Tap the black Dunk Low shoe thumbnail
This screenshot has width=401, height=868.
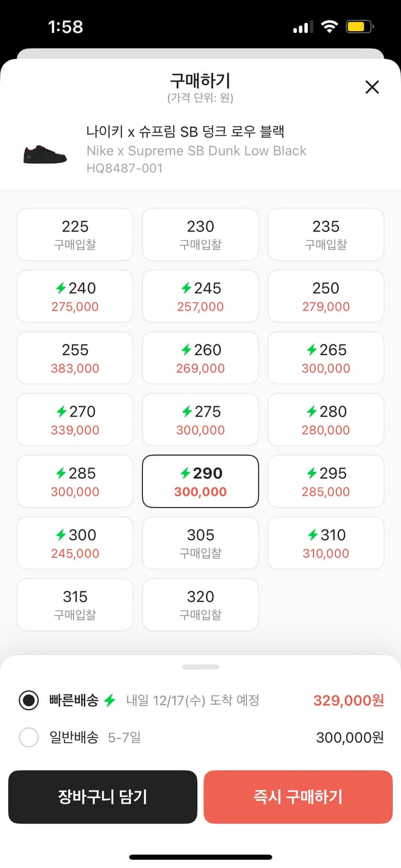(x=45, y=153)
